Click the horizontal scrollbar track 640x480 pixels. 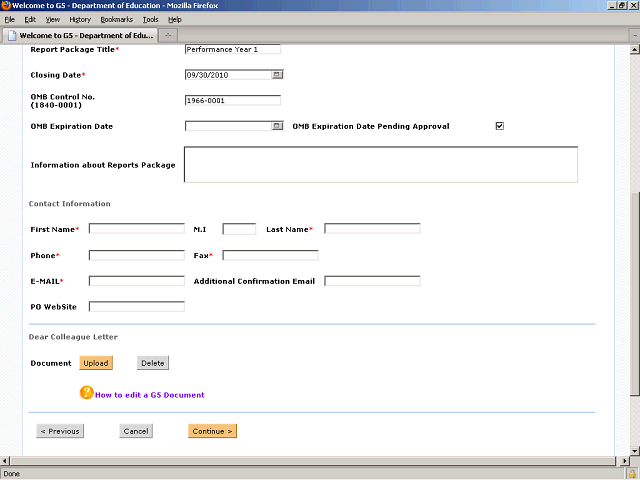point(313,461)
